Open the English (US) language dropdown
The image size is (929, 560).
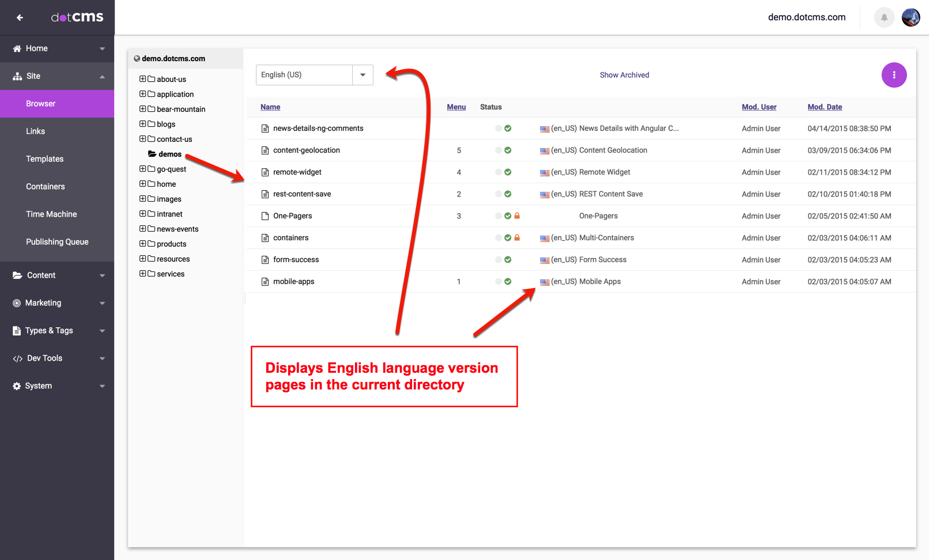coord(362,75)
